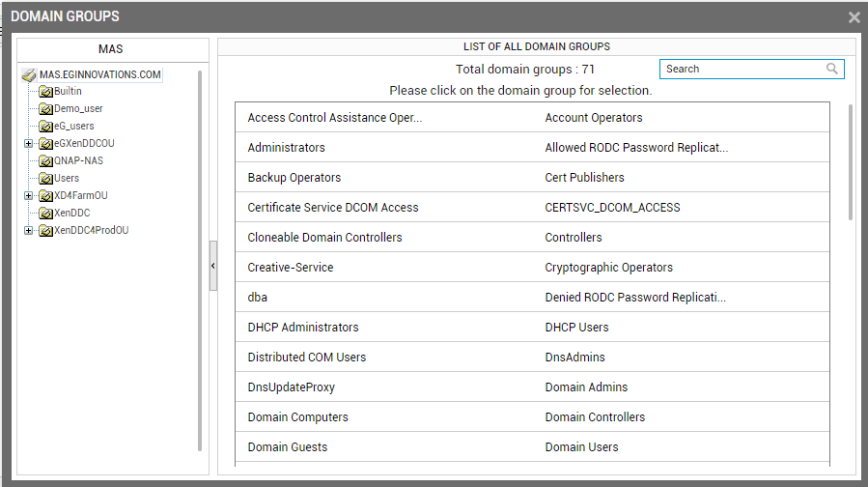Select the XD4FarmOU tree node label
The image size is (868, 487).
point(81,195)
